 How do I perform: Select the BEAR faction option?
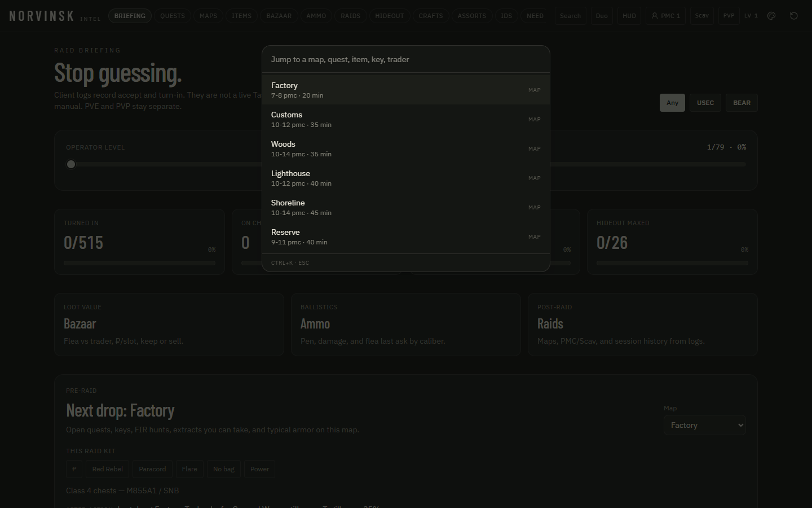[742, 103]
